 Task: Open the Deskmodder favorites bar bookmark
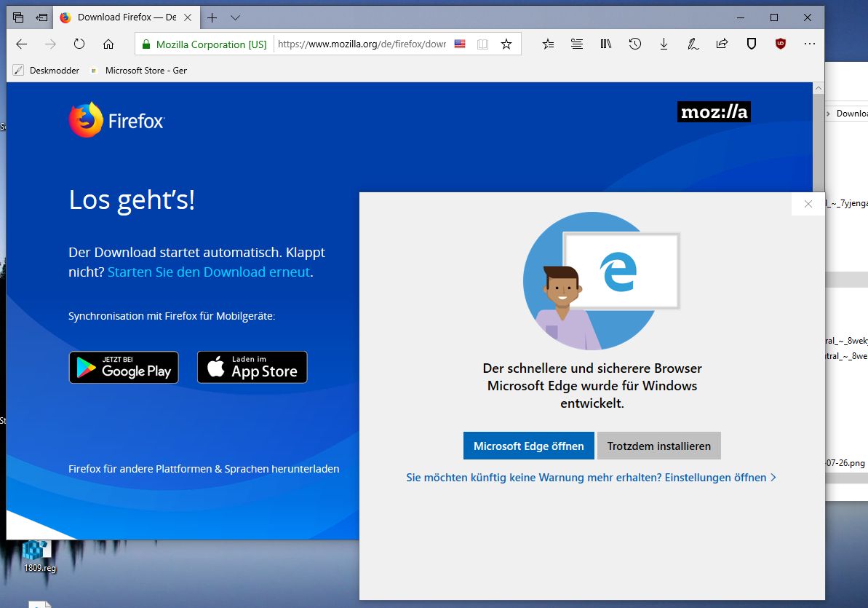click(47, 71)
